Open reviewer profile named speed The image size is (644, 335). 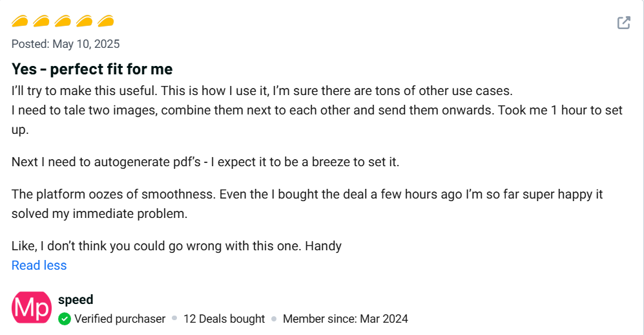(76, 299)
